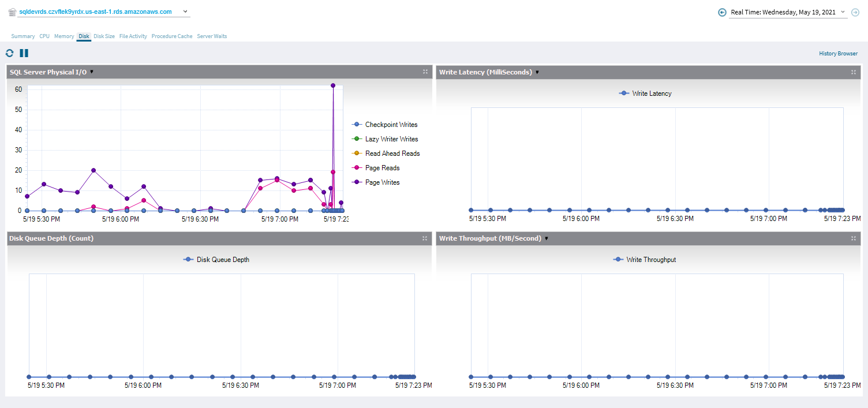Click the refresh icon
This screenshot has height=408, width=868.
coord(10,53)
